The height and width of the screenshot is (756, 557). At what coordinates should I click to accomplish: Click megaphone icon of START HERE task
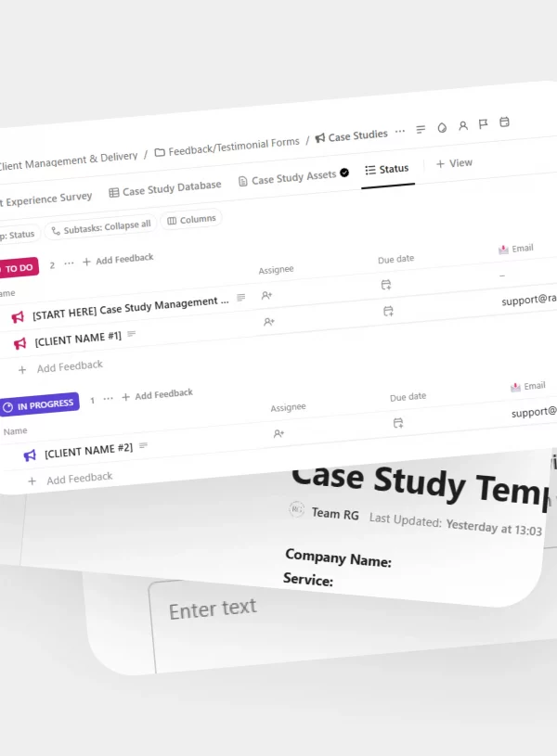18,316
